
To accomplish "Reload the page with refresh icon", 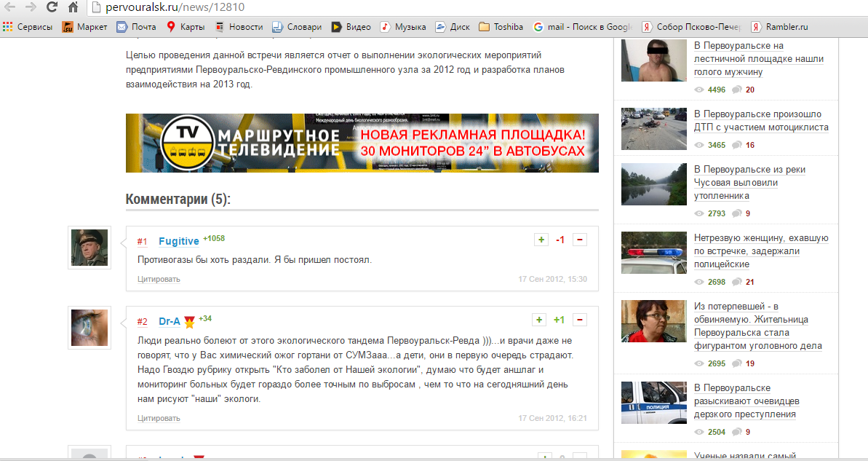I will click(x=52, y=7).
